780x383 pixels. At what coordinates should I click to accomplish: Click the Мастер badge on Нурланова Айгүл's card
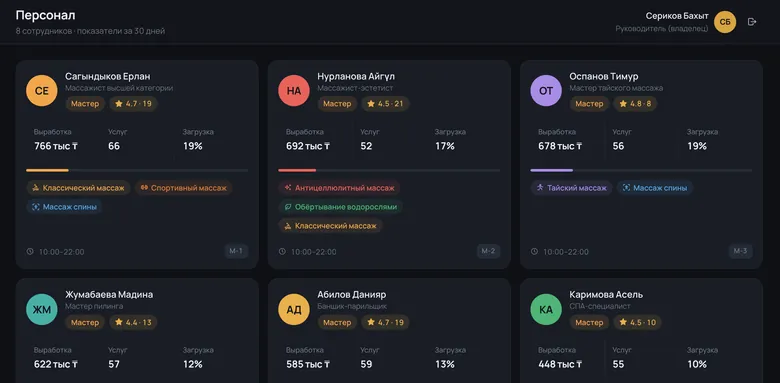[x=337, y=104]
